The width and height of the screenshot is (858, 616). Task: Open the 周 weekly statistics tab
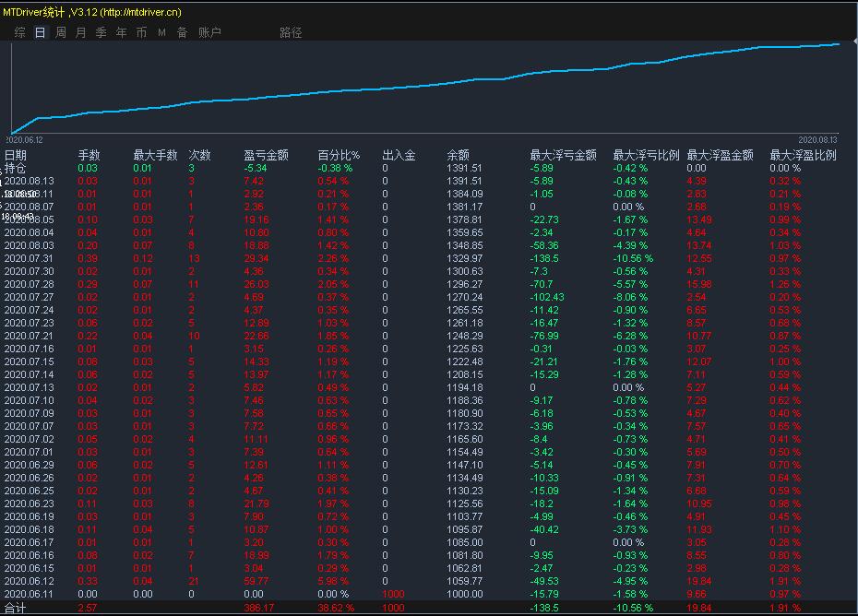pyautogui.click(x=60, y=32)
